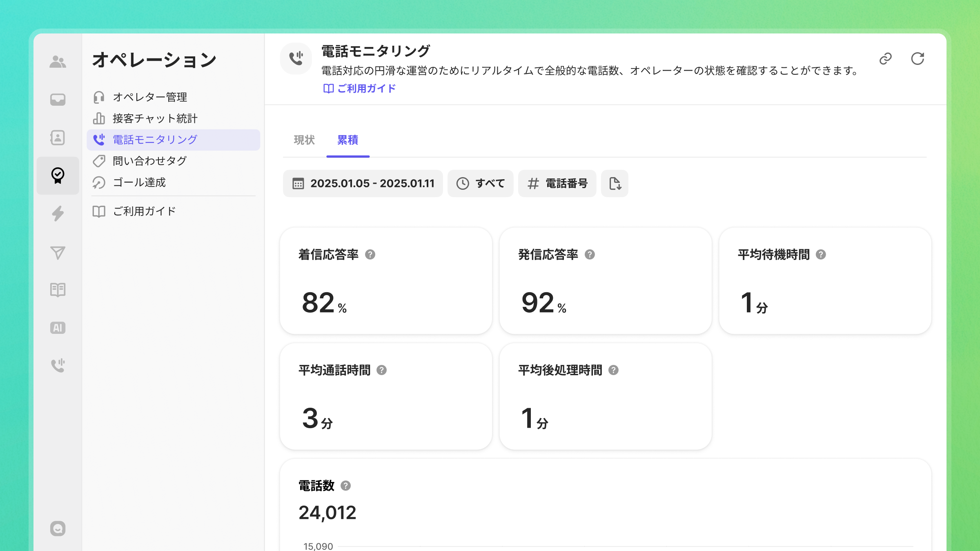Screen dimensions: 980x551
Task: Open phone call icon in left rail
Action: coord(58,365)
